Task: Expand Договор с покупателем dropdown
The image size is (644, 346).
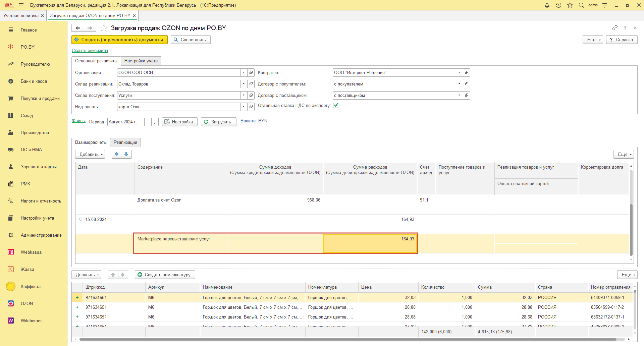Action: (460, 84)
